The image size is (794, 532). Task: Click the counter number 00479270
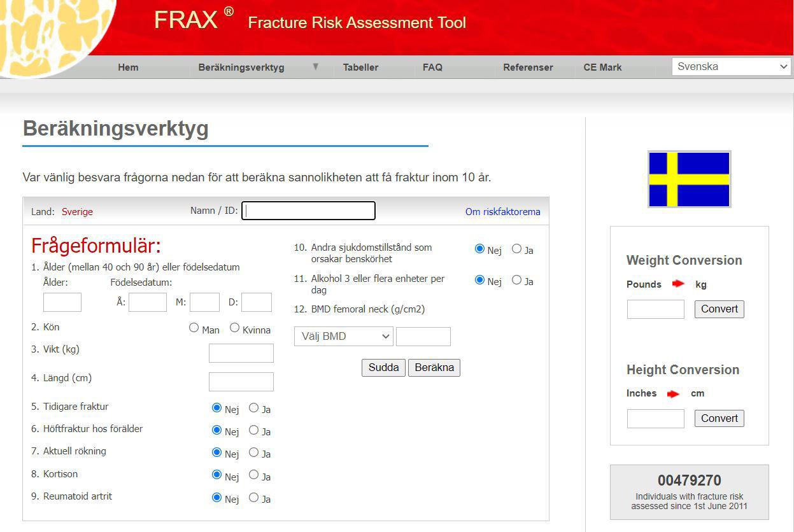pyautogui.click(x=690, y=480)
